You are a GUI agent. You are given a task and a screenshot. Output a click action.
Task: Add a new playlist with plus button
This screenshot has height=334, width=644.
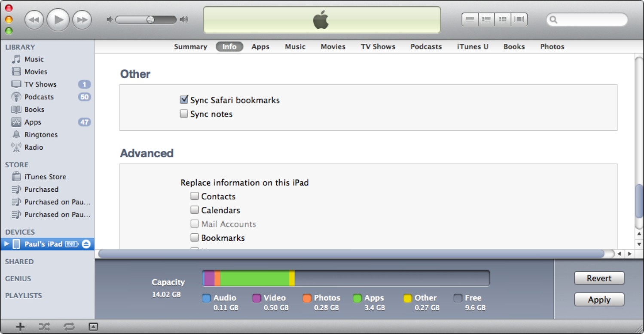[20, 327]
